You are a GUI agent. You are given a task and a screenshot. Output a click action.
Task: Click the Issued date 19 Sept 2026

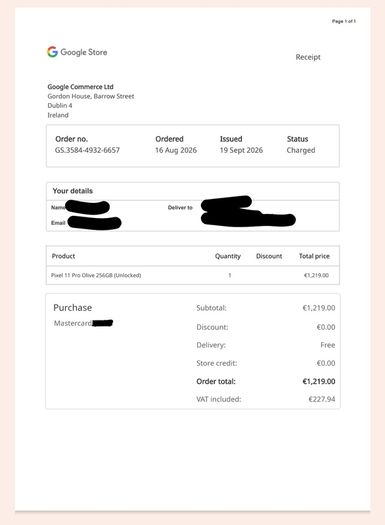241,150
